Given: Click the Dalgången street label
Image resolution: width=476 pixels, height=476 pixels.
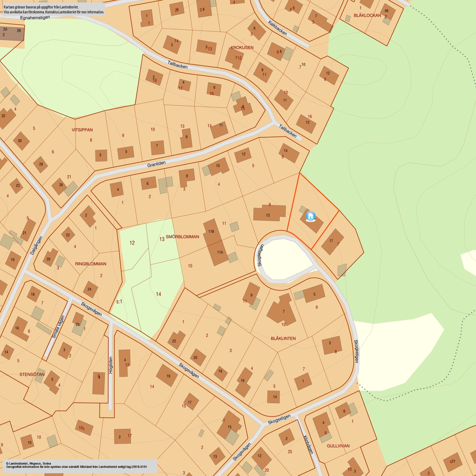Looking at the screenshot, I should coord(36,246).
